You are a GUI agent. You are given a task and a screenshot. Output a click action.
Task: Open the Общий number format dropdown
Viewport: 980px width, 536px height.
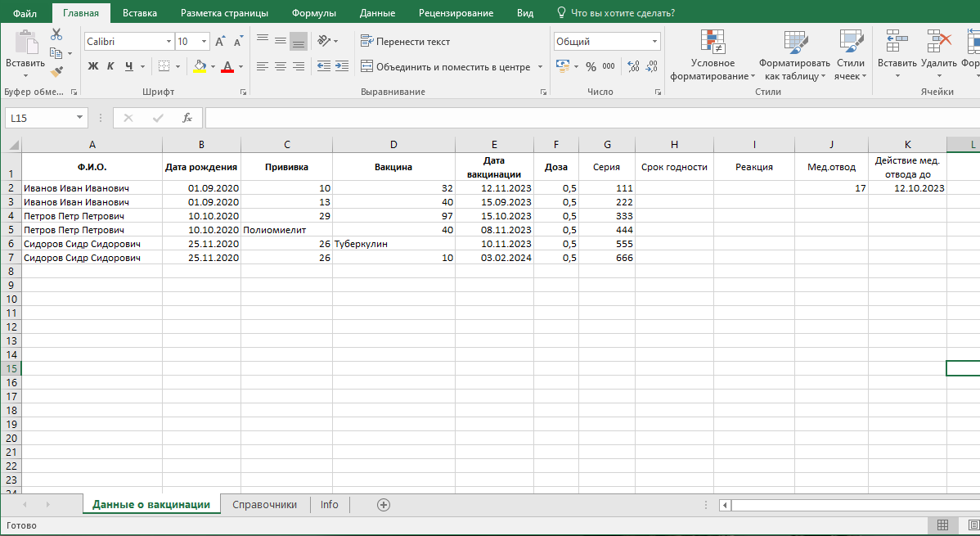pyautogui.click(x=654, y=42)
